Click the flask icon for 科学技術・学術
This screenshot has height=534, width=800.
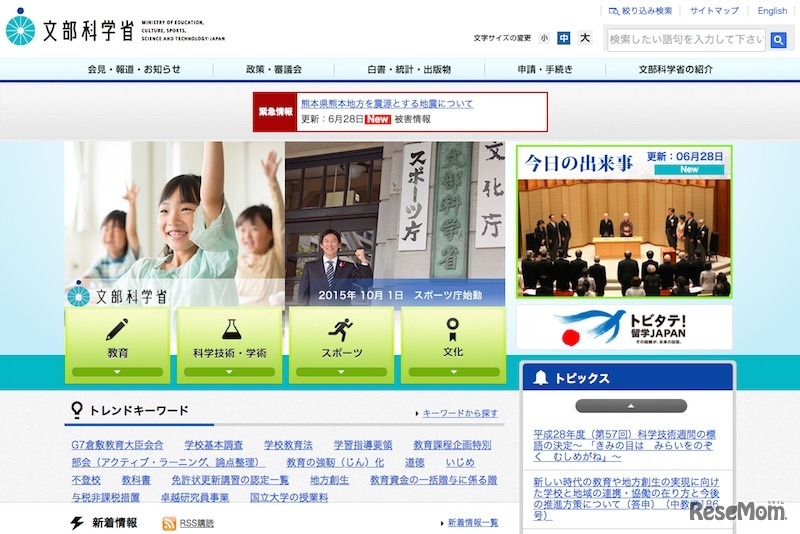[x=231, y=329]
